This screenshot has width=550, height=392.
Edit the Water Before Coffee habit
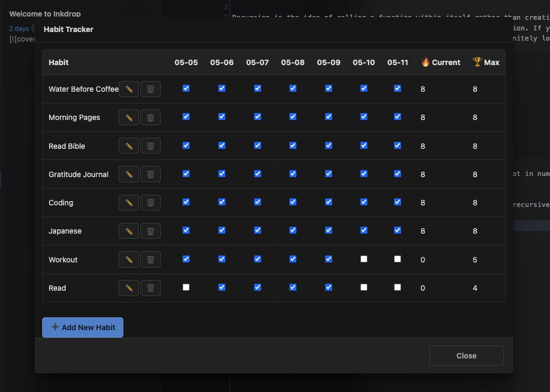[129, 89]
